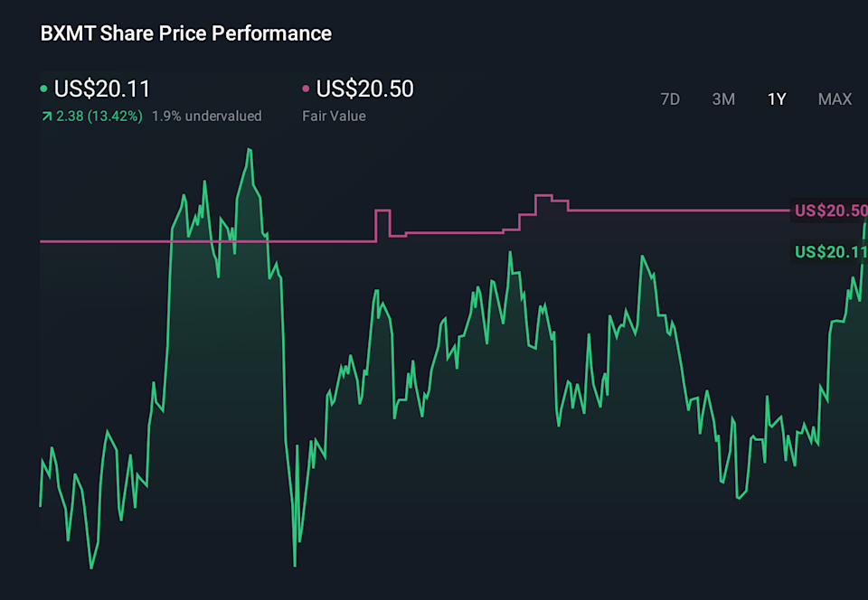Viewport: 868px width, 600px height.
Task: Click the pink US$20.50 chart edge label
Action: pos(829,211)
